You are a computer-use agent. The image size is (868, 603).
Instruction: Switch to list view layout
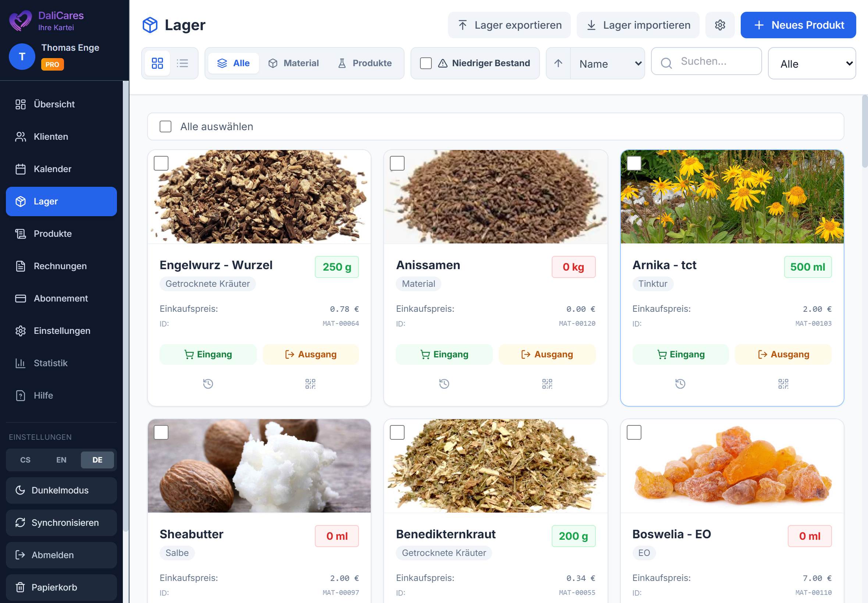pos(183,63)
